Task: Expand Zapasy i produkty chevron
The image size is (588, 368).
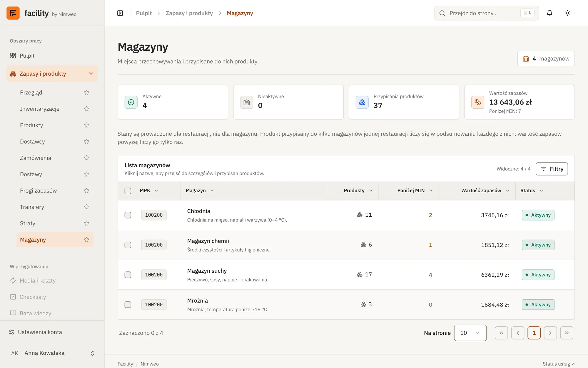Action: tap(91, 74)
